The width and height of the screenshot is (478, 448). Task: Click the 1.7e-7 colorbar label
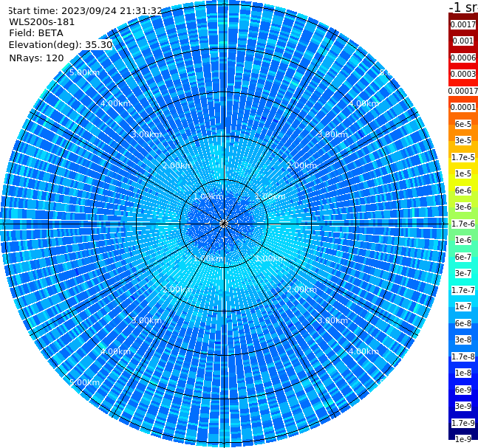463,290
